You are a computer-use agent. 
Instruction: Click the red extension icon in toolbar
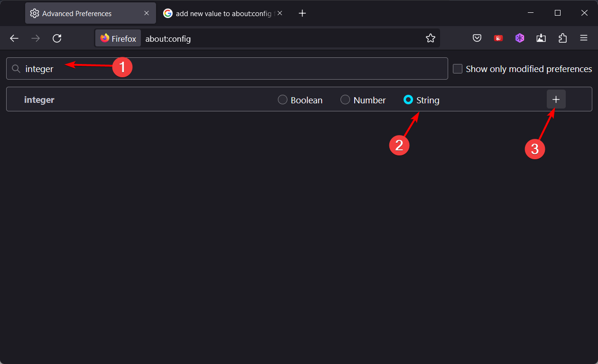(498, 38)
